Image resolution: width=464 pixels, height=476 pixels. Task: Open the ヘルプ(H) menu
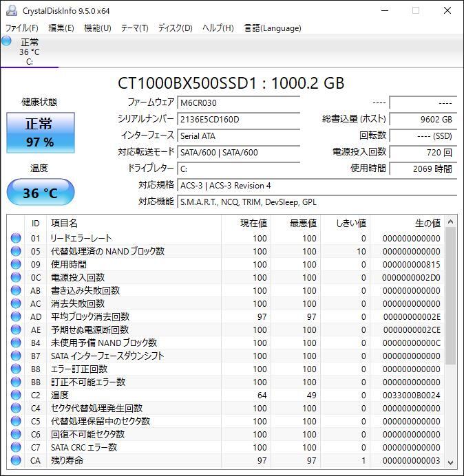tap(218, 28)
